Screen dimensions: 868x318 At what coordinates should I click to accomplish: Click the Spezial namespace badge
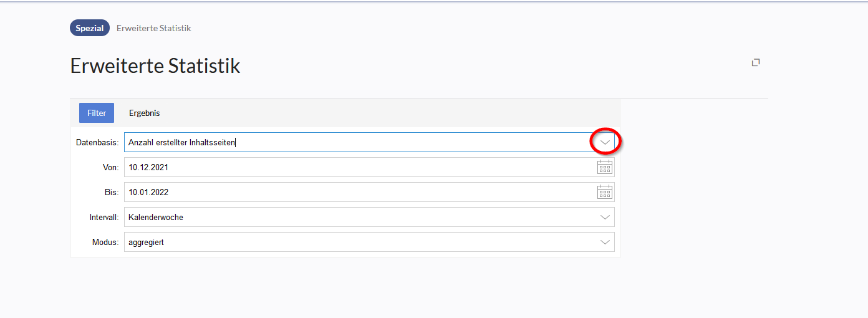pyautogui.click(x=90, y=28)
